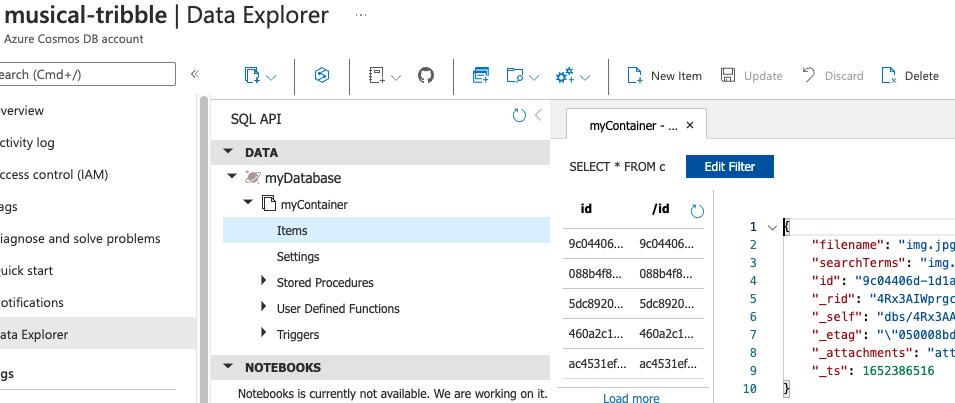
Task: Expand the Triggers node
Action: pos(264,332)
